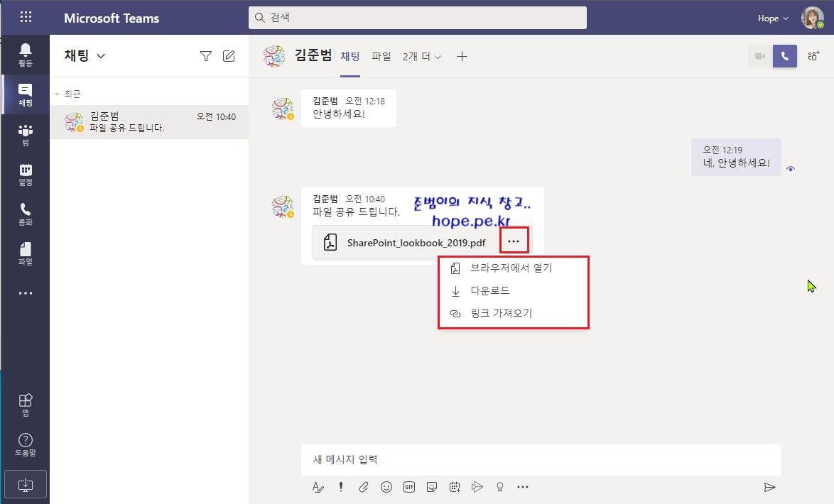Schedule a meeting from compose toolbar
834x504 pixels.
[455, 487]
